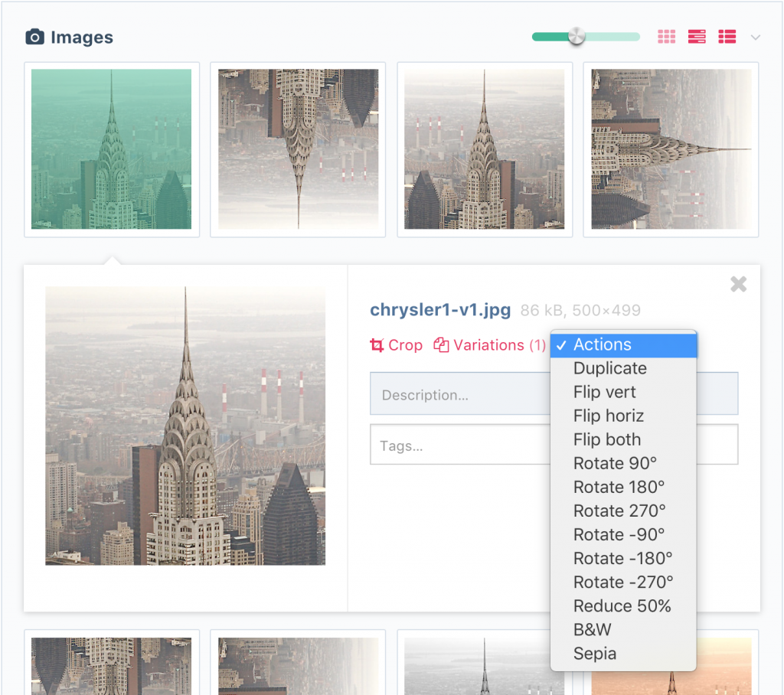
Task: Switch to medium rows view
Action: coord(697,37)
